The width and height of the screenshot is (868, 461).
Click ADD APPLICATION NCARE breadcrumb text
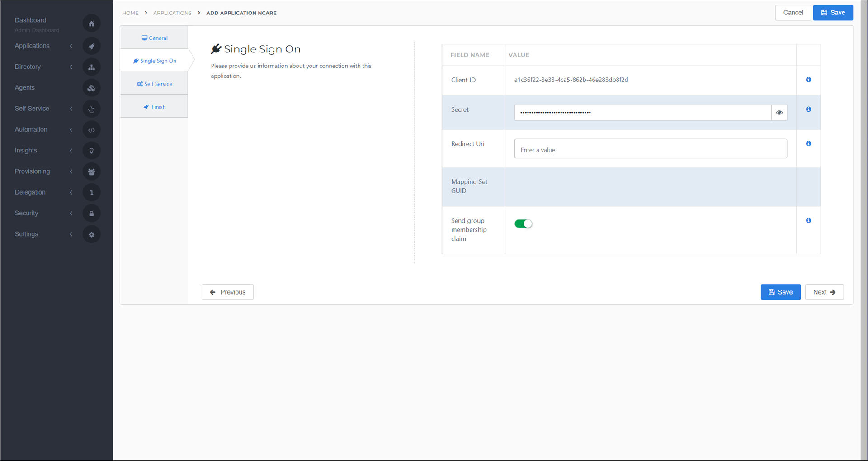click(x=241, y=13)
